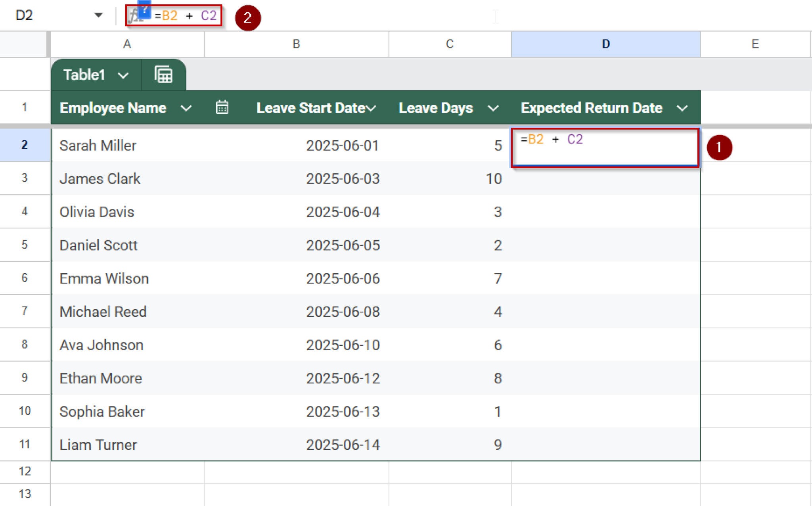Expand Employee Name column filter
812x506 pixels.
pos(186,108)
